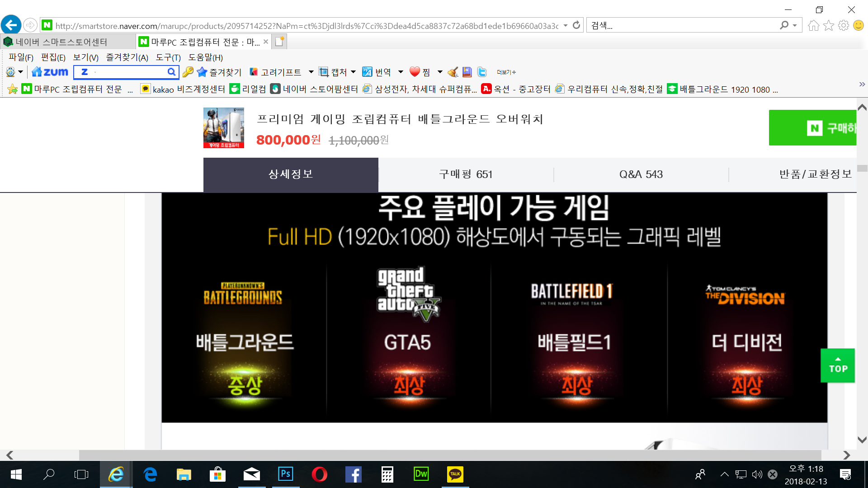Image resolution: width=868 pixels, height=488 pixels.
Task: Select the 상세정보 product tab
Action: (x=291, y=174)
